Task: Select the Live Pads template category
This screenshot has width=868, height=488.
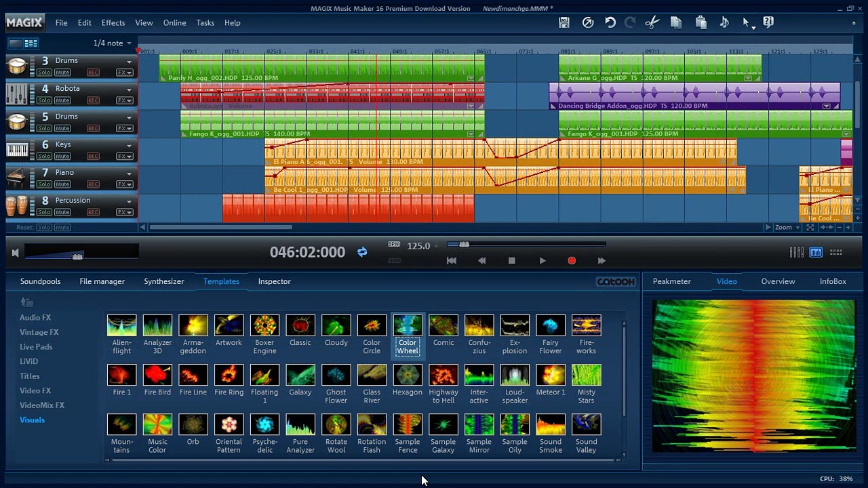Action: 36,346
